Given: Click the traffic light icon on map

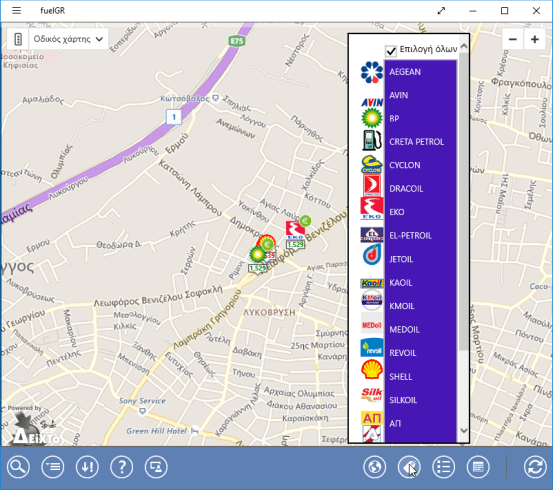Looking at the screenshot, I should [18, 39].
